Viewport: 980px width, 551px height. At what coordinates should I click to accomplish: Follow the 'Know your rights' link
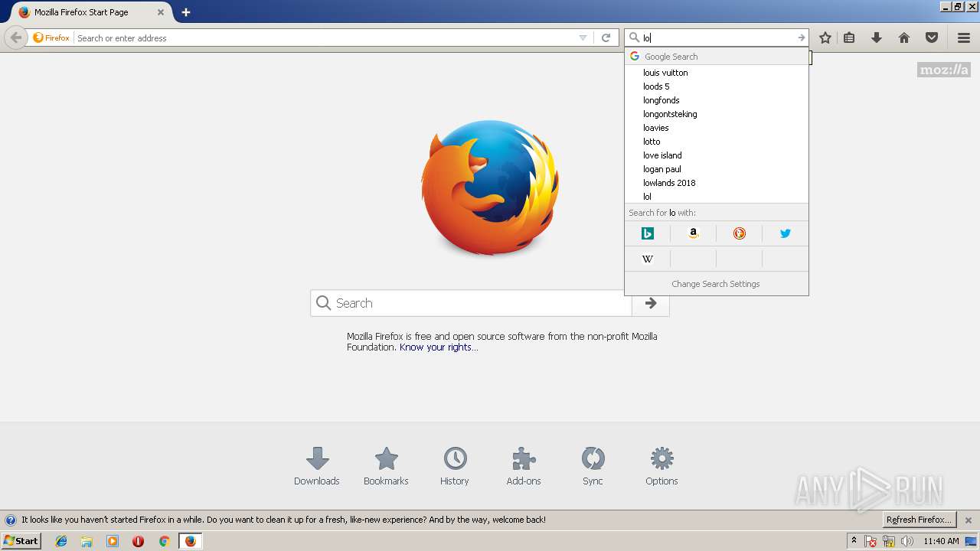(439, 347)
